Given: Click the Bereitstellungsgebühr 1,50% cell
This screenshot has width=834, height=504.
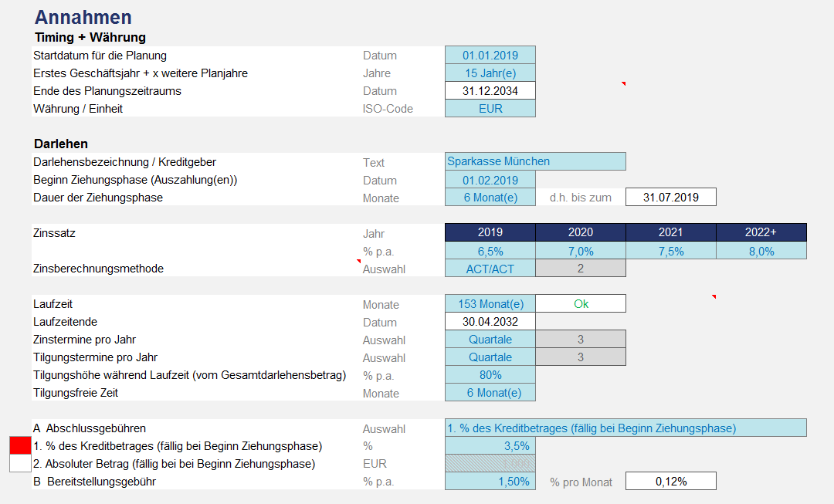Looking at the screenshot, I should (490, 482).
